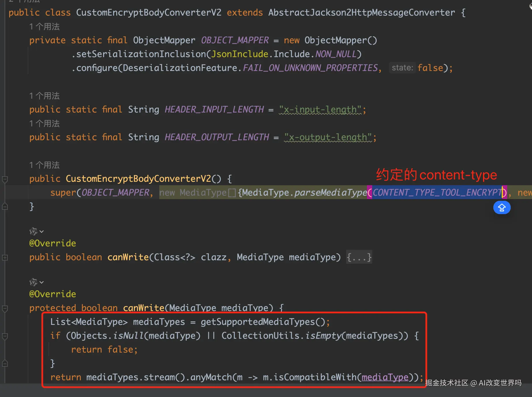Click the isNull method call
Viewport: 532px width, 397px height.
click(128, 336)
